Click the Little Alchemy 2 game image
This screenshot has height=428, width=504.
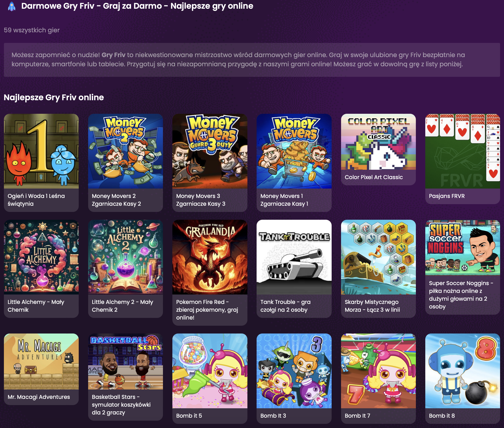(x=125, y=257)
